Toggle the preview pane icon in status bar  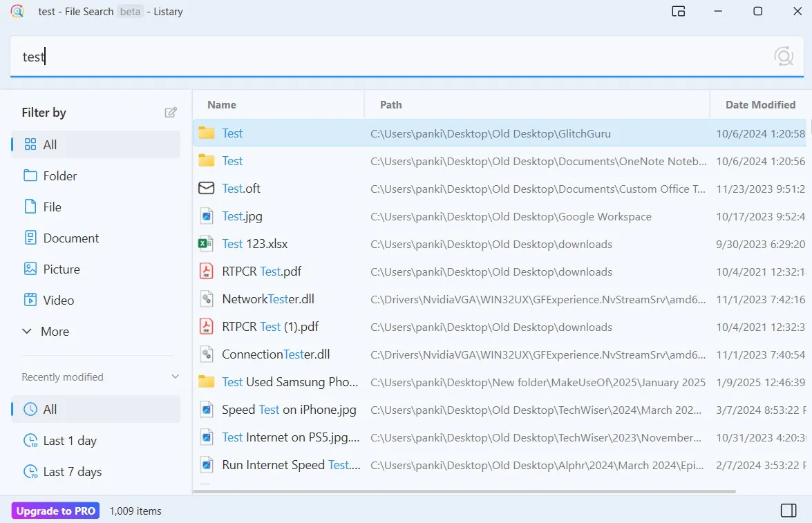coord(788,511)
